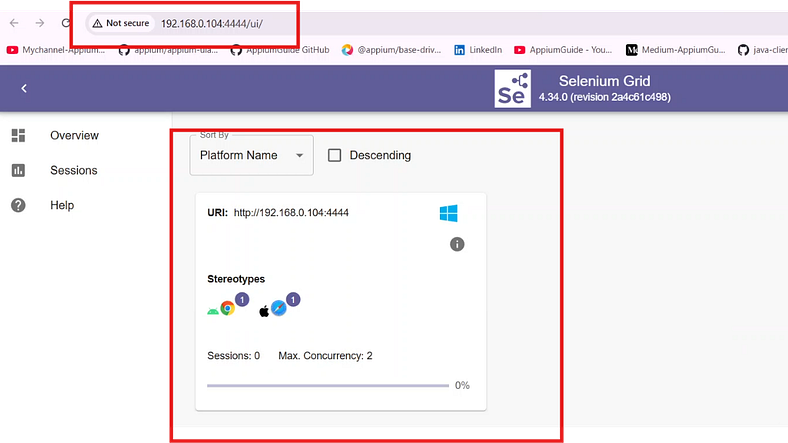Click the node usage progress bar
Viewport: 788px width, 443px height.
328,386
